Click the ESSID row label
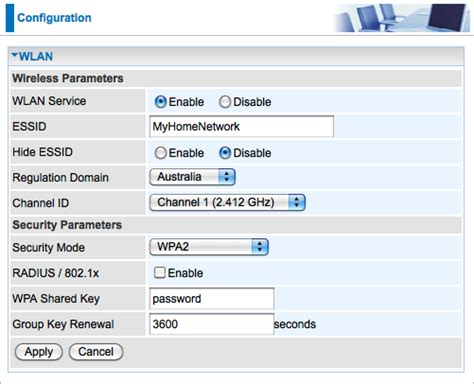Screen dimensions: 474x384 [29, 127]
